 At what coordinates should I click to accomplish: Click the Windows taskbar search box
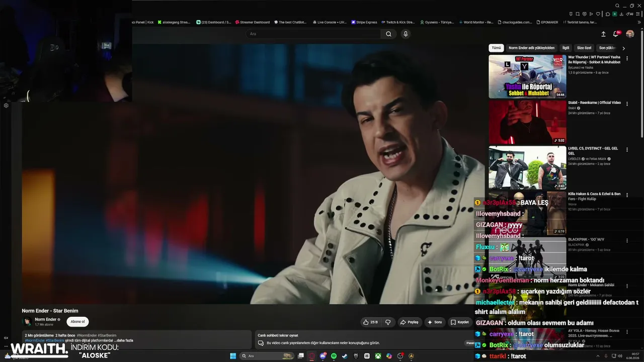tap(267, 356)
